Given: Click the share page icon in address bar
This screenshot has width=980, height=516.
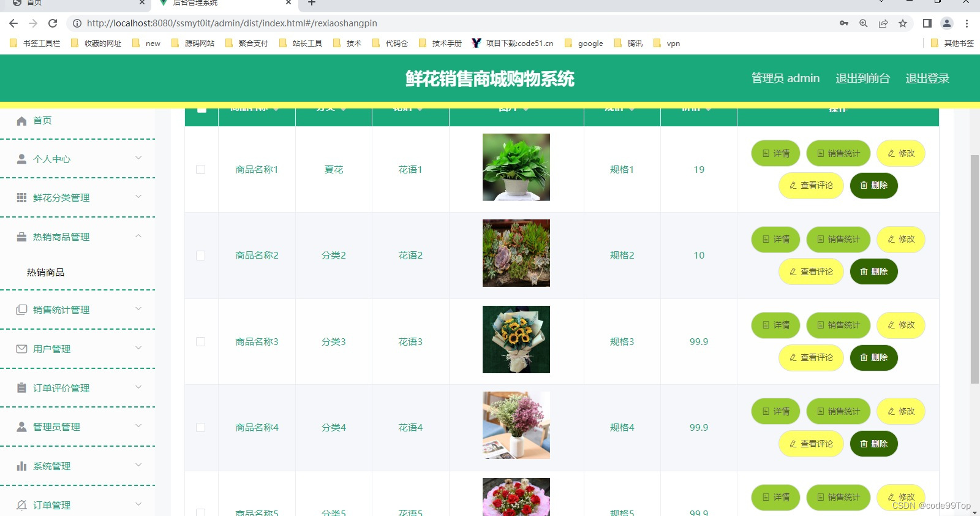Looking at the screenshot, I should click(x=883, y=23).
